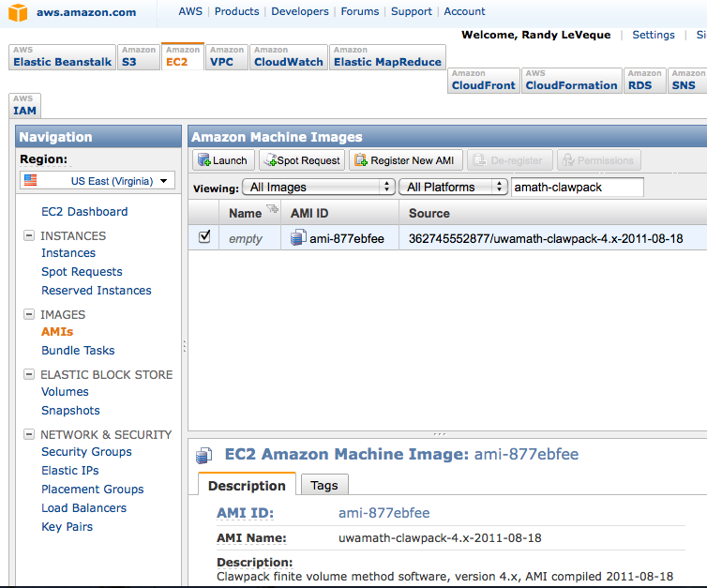Switch to the Tags tab
Screen dimensions: 707x588
(323, 485)
